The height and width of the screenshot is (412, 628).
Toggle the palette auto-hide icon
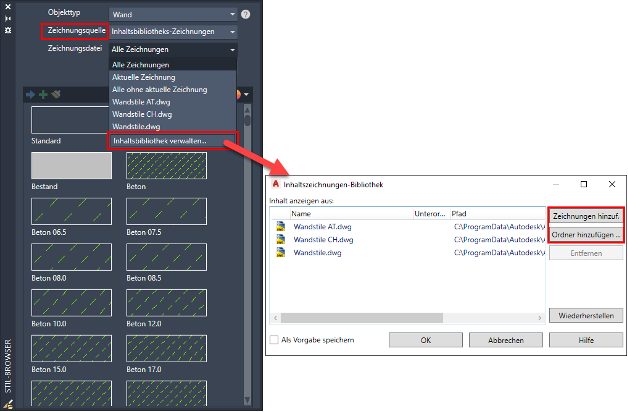[8, 17]
